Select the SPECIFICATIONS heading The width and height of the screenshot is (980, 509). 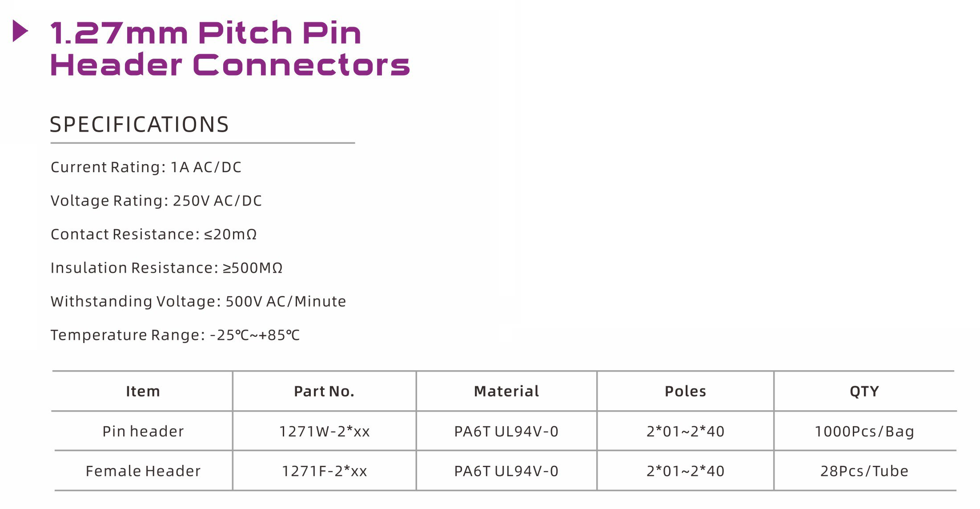139,125
